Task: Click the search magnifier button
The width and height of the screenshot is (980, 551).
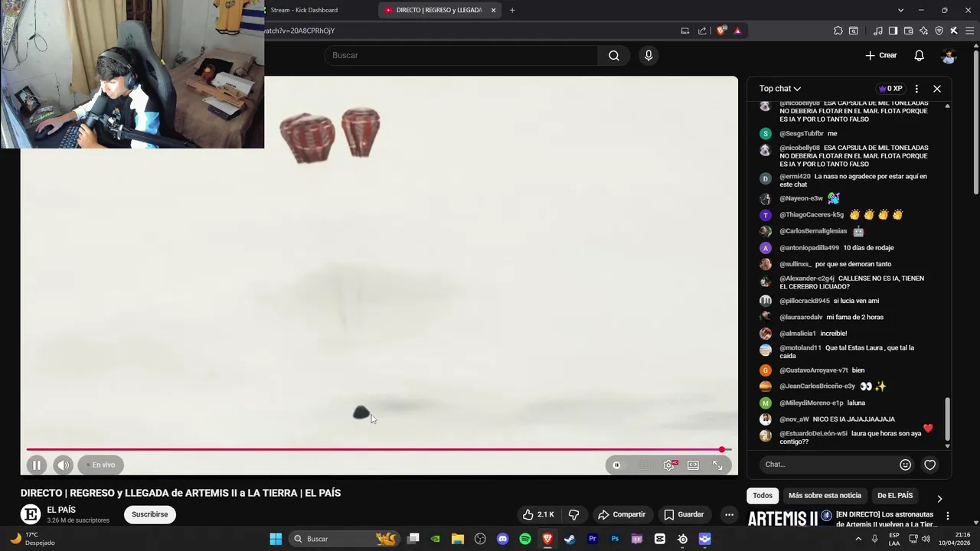Action: 614,55
